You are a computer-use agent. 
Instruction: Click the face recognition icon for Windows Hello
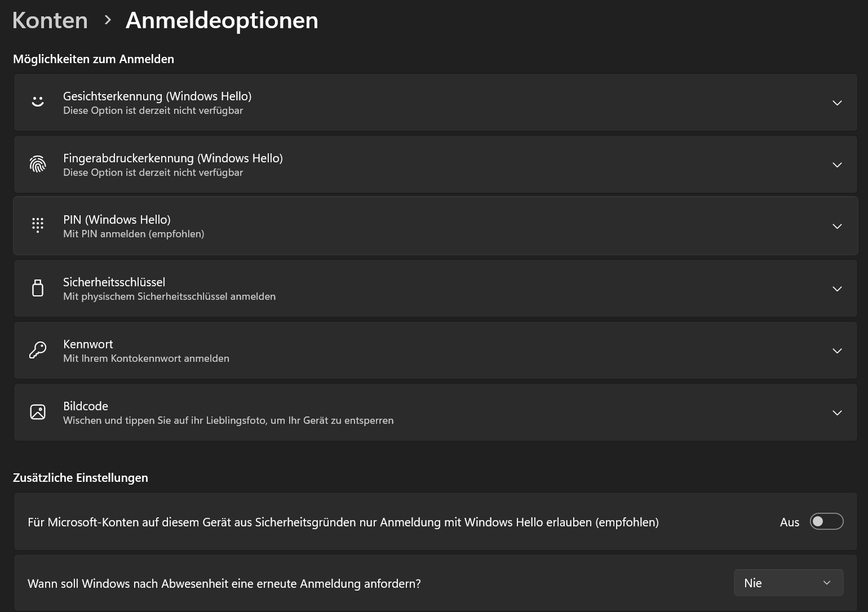click(37, 102)
